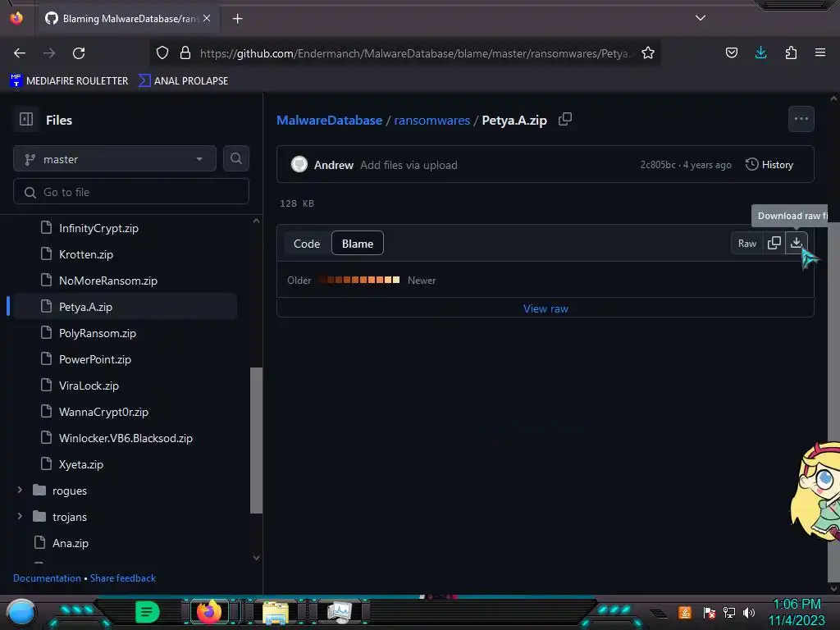The image size is (840, 630).
Task: Open Firefox hamburger application menu
Action: tap(819, 52)
